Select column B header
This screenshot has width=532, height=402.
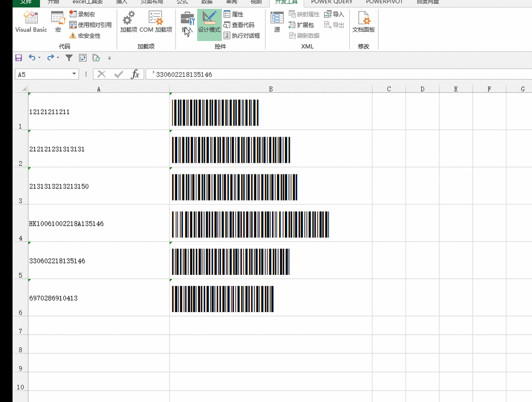271,89
